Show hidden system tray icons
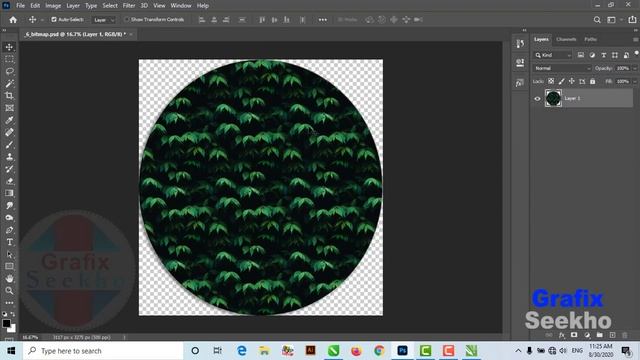Viewport: 640px width, 360px height. click(x=518, y=351)
